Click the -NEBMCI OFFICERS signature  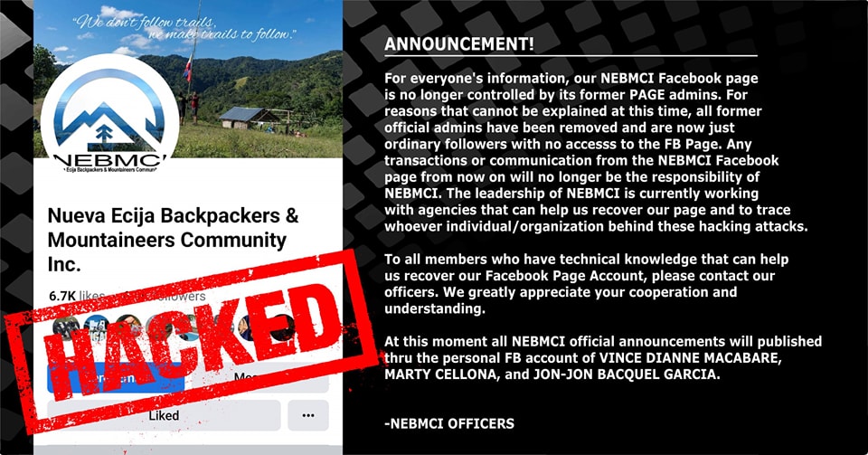[449, 423]
